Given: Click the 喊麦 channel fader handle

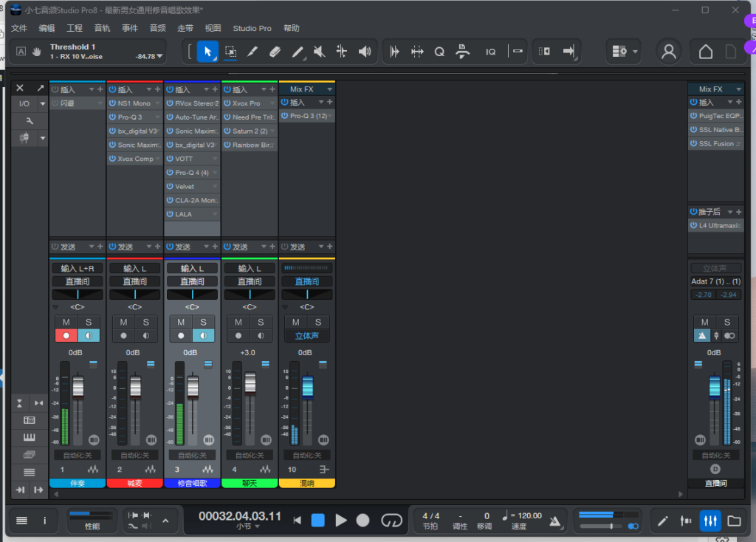Looking at the screenshot, I should pyautogui.click(x=135, y=385).
